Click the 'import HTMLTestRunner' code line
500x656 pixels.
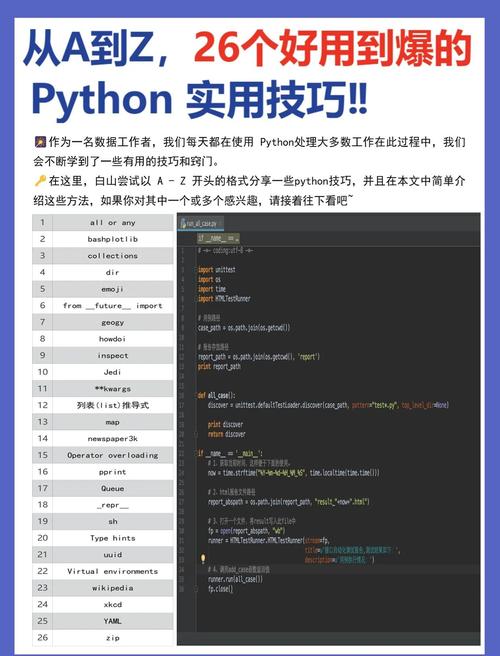tap(224, 299)
